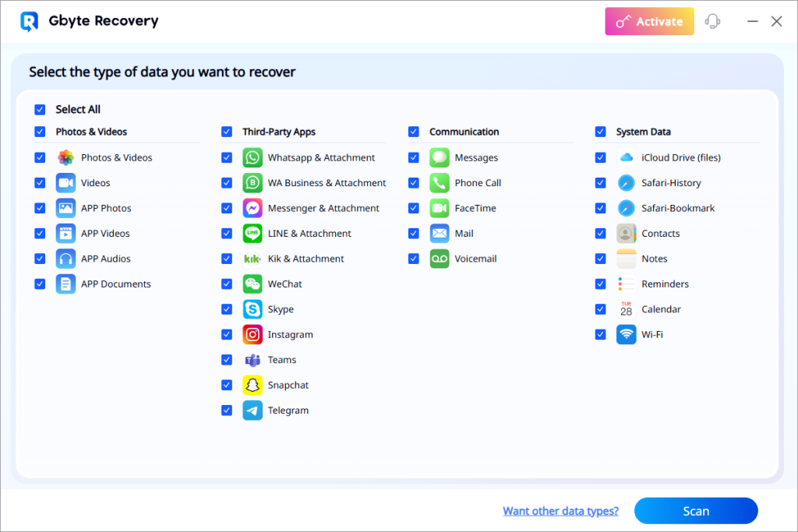Select the Skype icon

(x=252, y=309)
